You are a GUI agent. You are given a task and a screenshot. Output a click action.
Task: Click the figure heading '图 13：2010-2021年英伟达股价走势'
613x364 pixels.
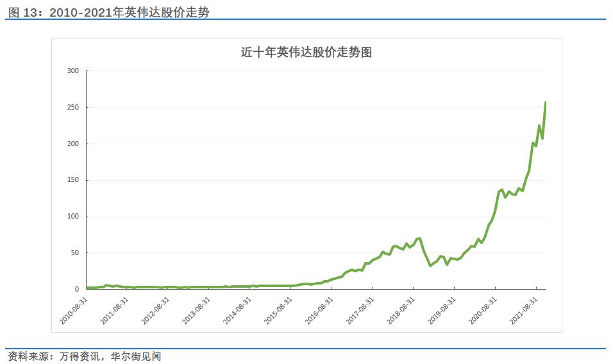point(108,12)
